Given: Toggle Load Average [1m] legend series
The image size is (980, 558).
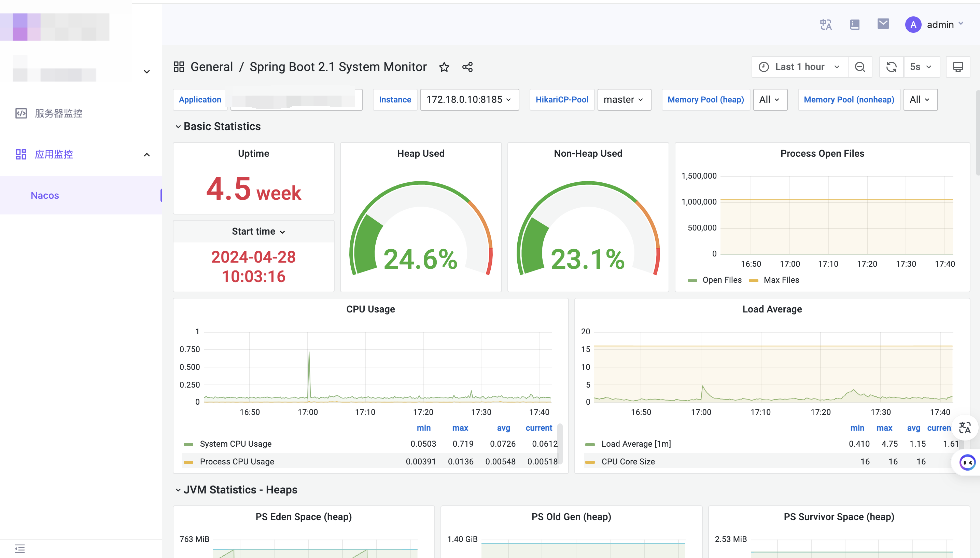Looking at the screenshot, I should pyautogui.click(x=636, y=444).
